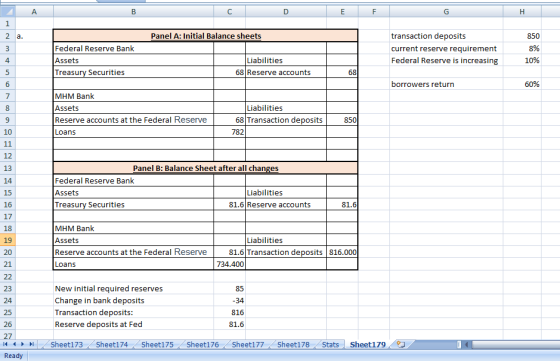Image resolution: width=560 pixels, height=361 pixels.
Task: Select the 8% cell
Action: click(x=522, y=48)
